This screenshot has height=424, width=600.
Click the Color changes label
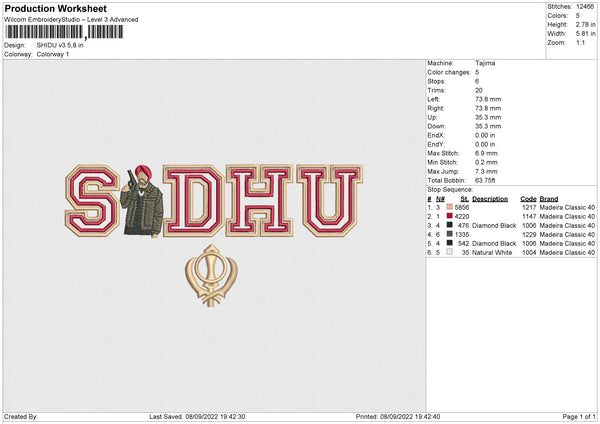449,72
